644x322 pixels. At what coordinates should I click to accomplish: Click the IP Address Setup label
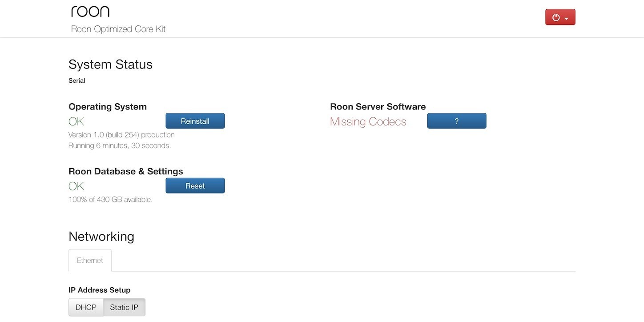click(100, 290)
